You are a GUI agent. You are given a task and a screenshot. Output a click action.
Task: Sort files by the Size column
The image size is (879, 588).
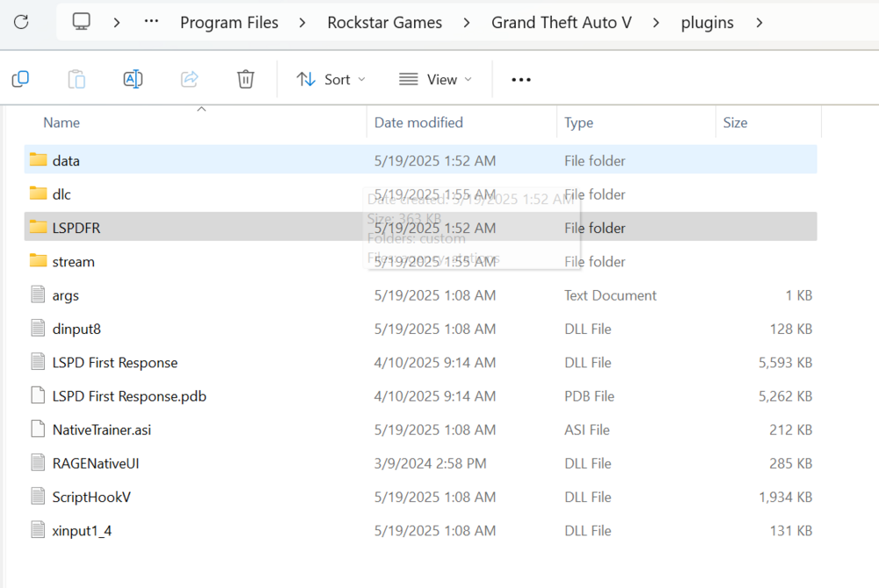coord(735,122)
